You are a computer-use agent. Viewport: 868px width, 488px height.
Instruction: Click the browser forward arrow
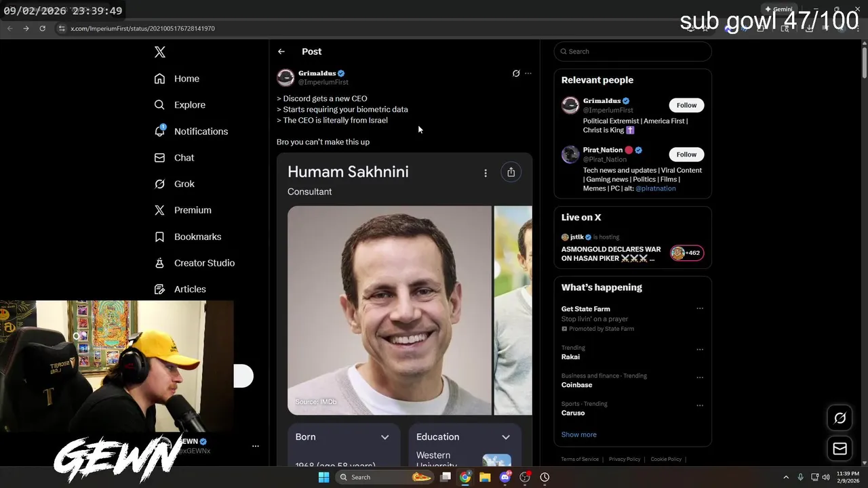(26, 28)
